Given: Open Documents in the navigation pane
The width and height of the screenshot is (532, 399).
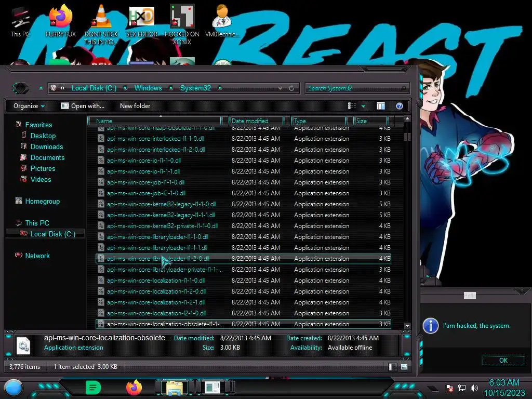Looking at the screenshot, I should tap(47, 157).
